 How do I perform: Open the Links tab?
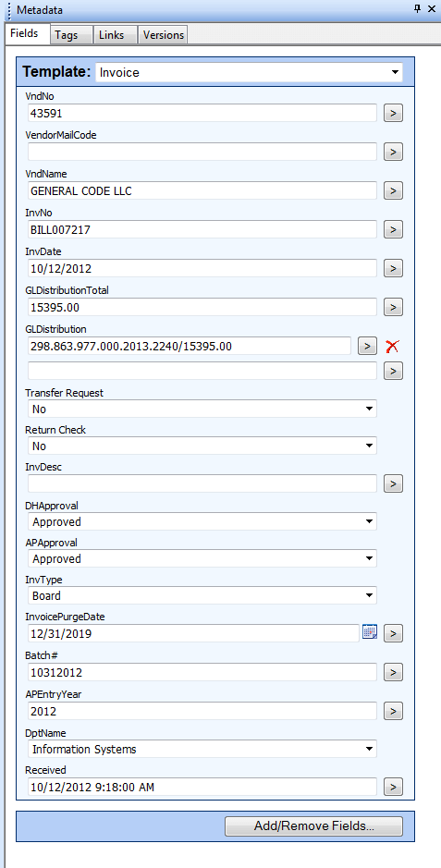tap(115, 35)
